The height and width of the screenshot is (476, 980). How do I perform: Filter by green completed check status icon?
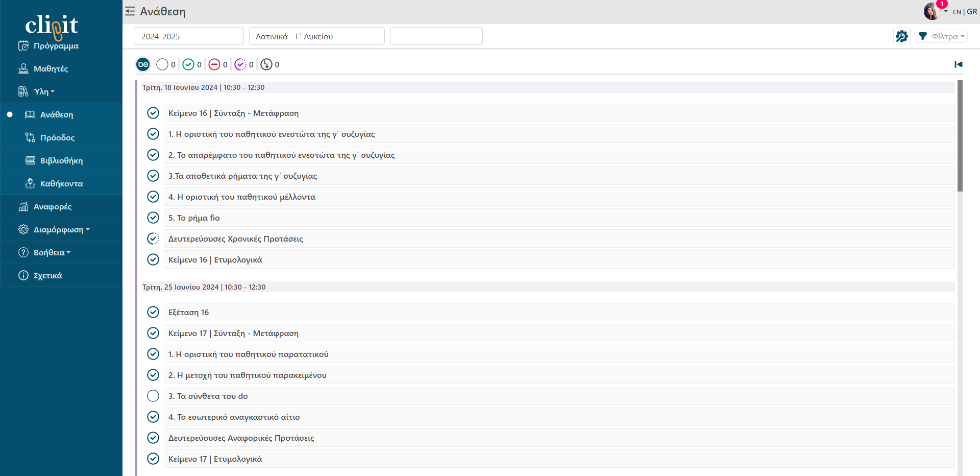click(188, 64)
